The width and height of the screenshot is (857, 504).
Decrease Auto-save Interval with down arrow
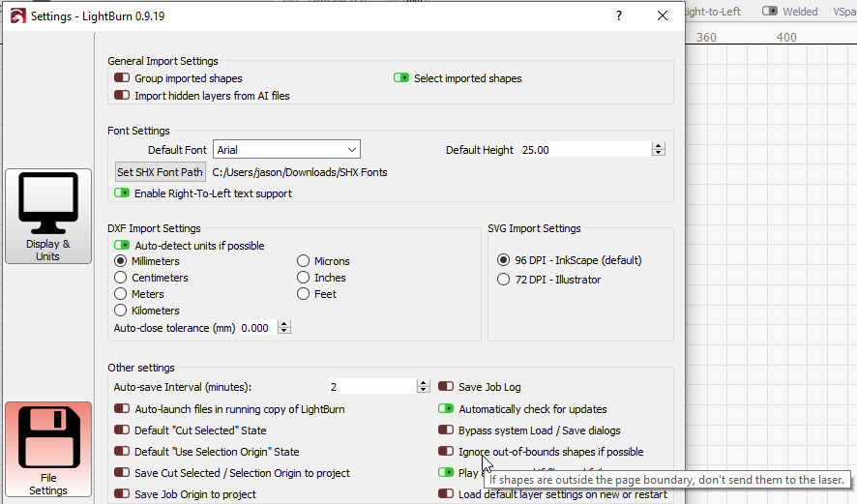pos(424,390)
